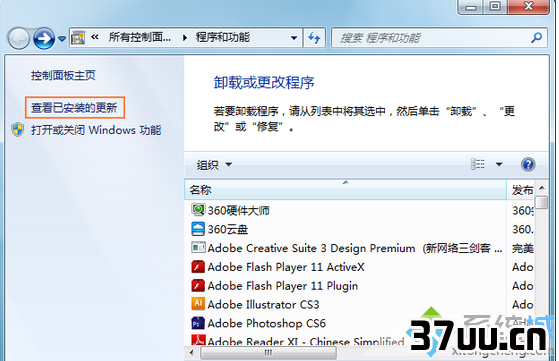Click publisher cell 完美 for Creative Suite row

pyautogui.click(x=522, y=248)
